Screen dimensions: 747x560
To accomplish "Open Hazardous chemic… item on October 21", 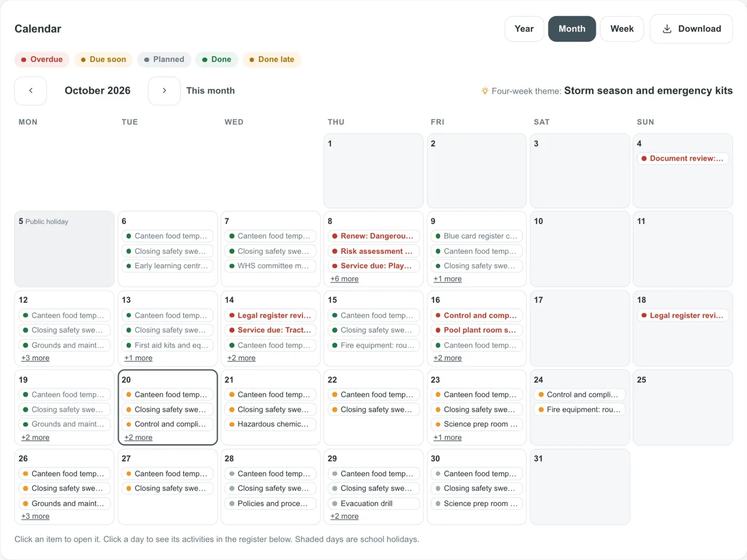I will (x=271, y=424).
